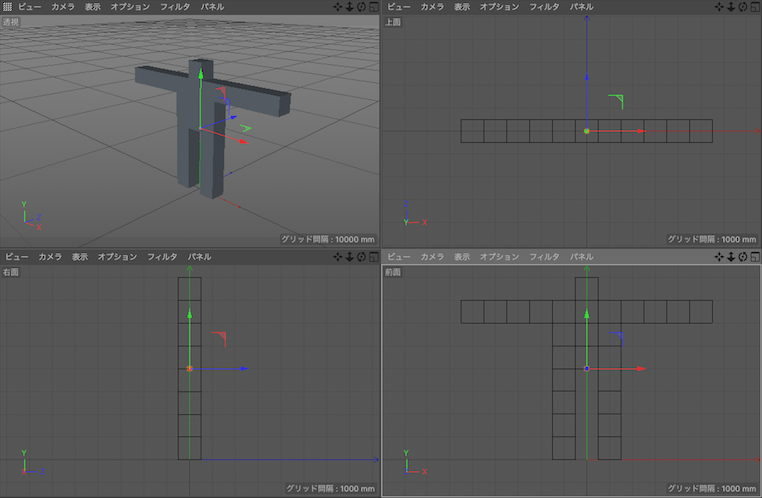The image size is (762, 498).
Task: Click rotate-camera icon in perspective (透視) viewport
Action: tap(361, 7)
